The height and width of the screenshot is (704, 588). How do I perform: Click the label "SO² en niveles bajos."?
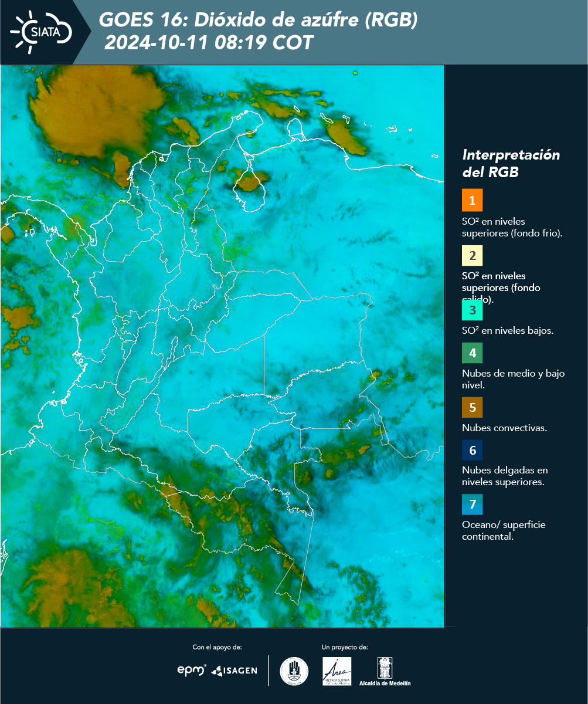[x=508, y=330]
